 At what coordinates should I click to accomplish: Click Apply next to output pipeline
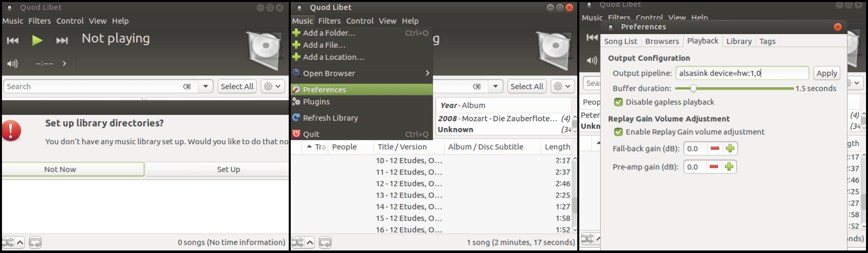(x=826, y=73)
